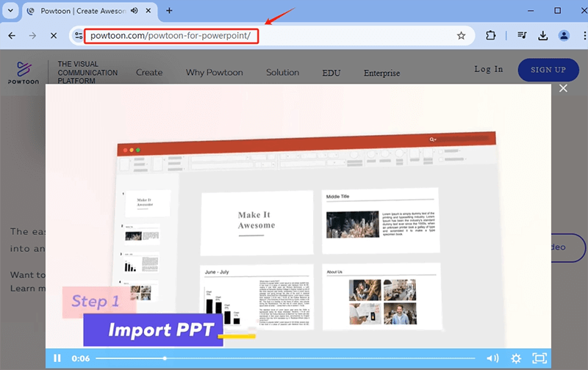Screen dimensions: 588x370
Task: Pause the video playback
Action: click(57, 358)
